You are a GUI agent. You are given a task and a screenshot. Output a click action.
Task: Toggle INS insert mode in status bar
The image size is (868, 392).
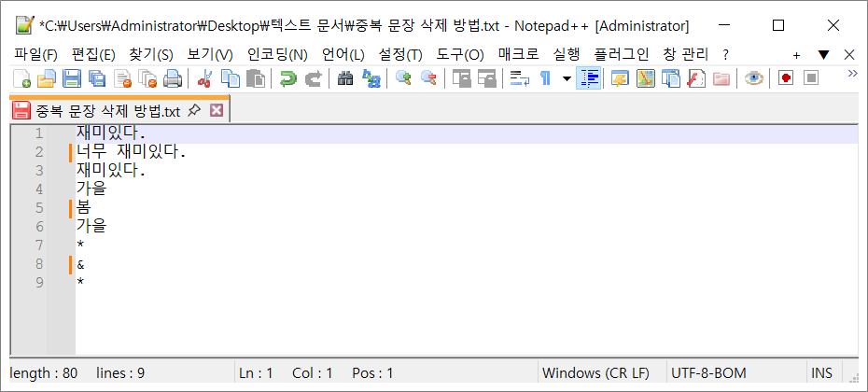click(822, 372)
